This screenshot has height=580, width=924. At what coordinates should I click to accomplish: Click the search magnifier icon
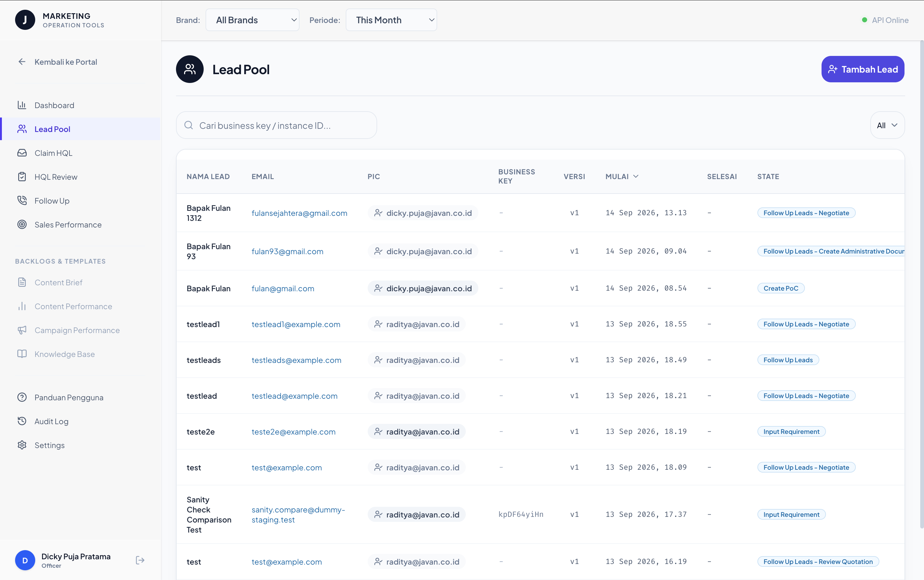coord(188,125)
